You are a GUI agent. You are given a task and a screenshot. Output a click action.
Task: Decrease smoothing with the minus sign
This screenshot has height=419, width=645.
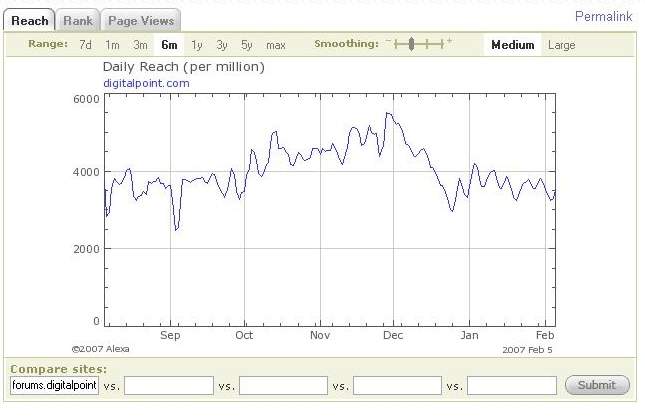387,41
